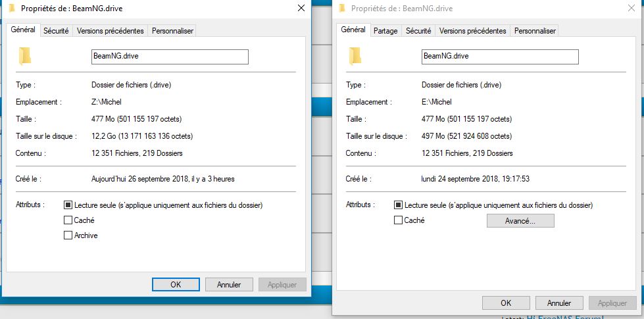
Task: Click the folder icon in the left Z:\Michel window
Action: tap(24, 57)
